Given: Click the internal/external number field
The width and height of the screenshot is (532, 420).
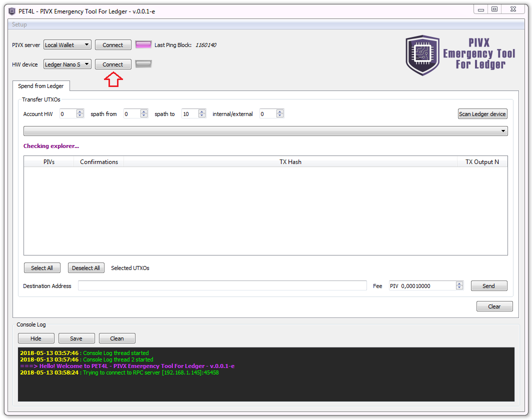Looking at the screenshot, I should pyautogui.click(x=268, y=114).
